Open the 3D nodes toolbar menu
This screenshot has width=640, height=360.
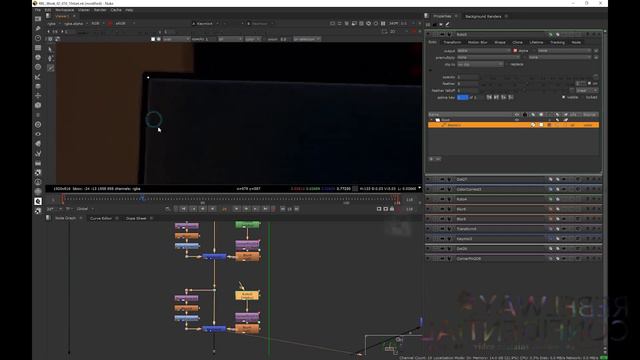click(38, 105)
